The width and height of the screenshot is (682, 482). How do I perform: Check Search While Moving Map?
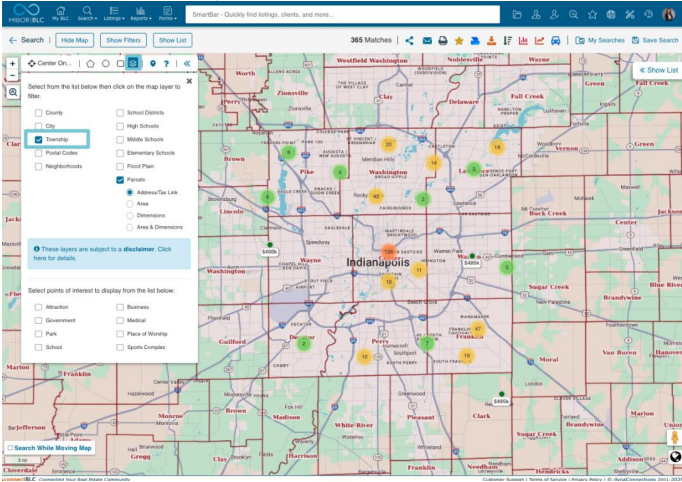(10, 448)
